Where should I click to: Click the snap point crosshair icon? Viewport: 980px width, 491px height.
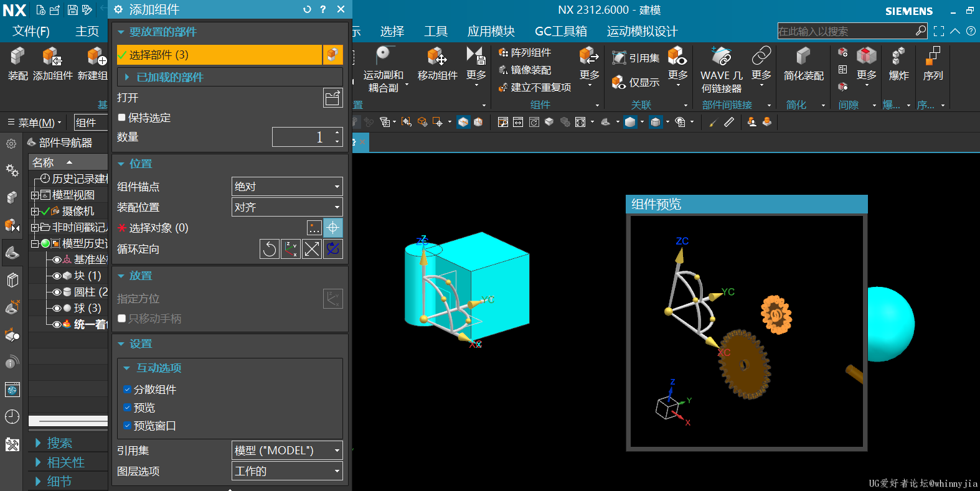333,228
